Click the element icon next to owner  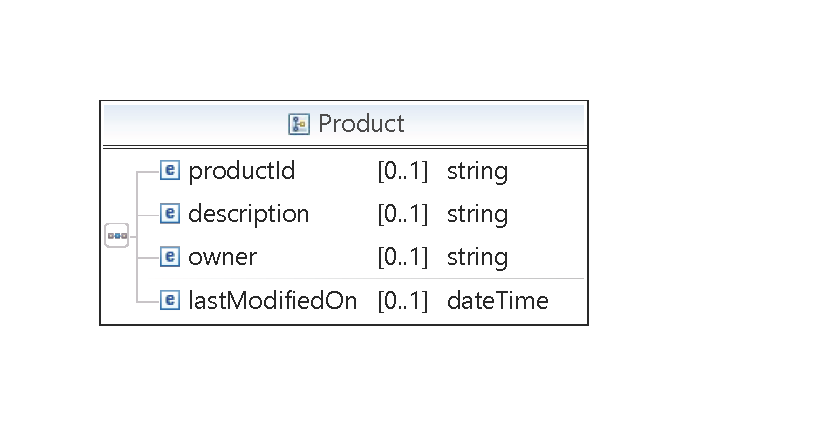click(170, 257)
